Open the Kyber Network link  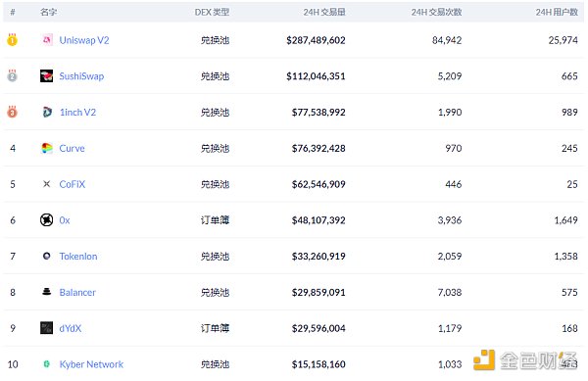coord(91,364)
